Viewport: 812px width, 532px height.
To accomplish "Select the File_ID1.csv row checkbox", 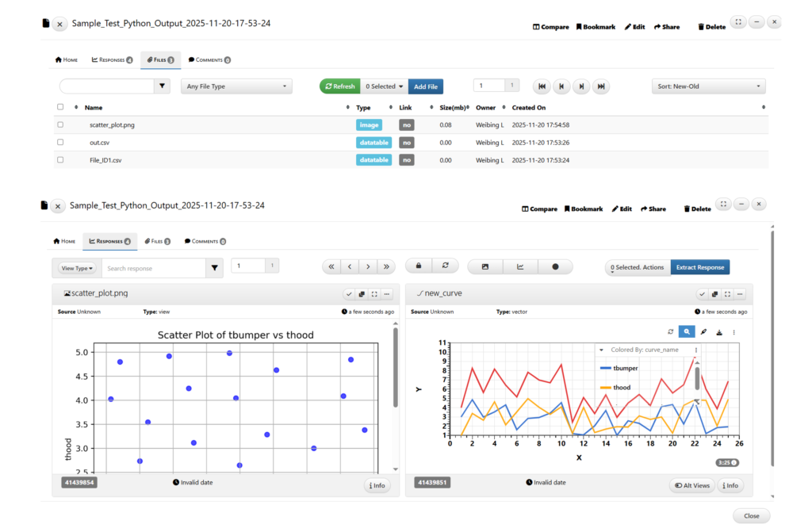I will click(x=60, y=159).
